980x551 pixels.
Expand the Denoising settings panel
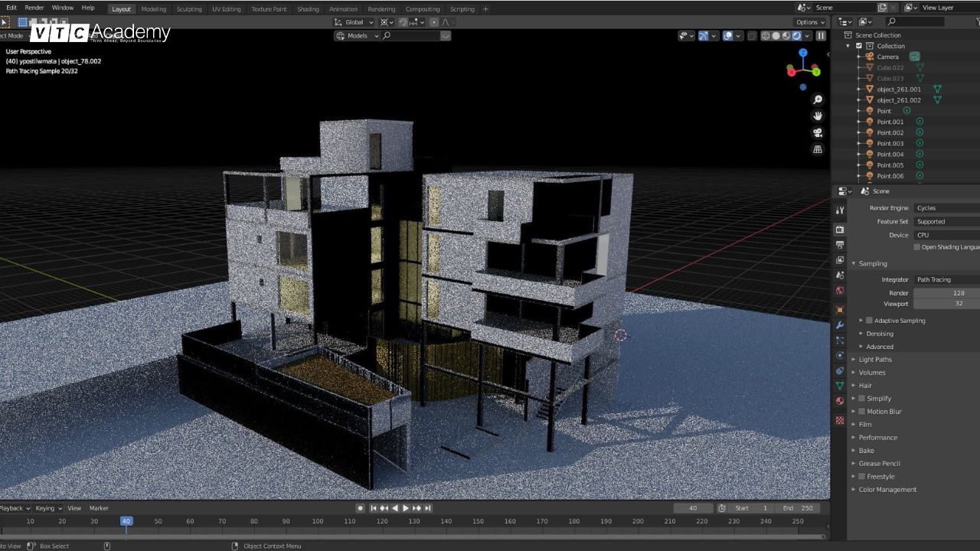879,334
